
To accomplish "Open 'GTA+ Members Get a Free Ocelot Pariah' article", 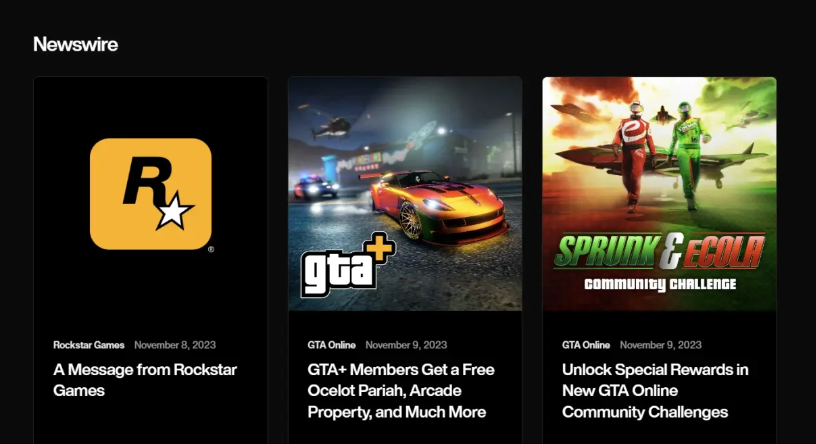I will click(401, 390).
